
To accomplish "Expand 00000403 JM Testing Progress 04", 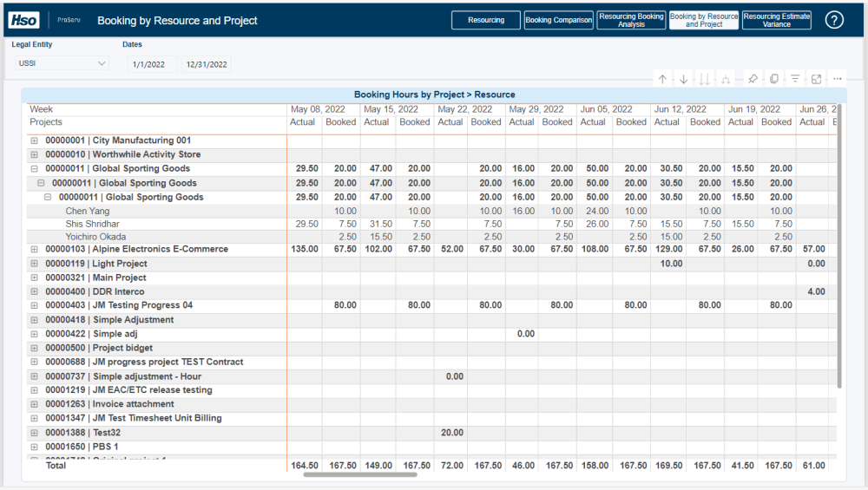I will tap(35, 305).
